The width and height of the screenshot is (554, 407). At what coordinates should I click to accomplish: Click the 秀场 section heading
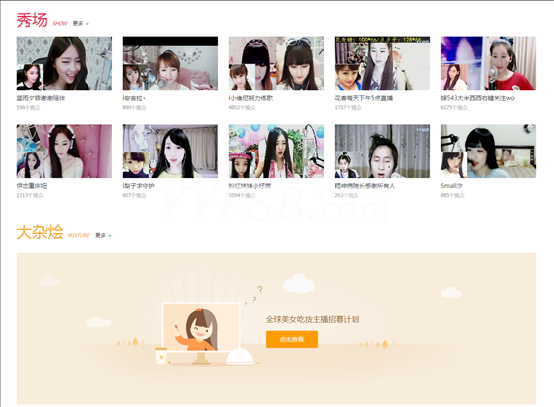tap(32, 20)
